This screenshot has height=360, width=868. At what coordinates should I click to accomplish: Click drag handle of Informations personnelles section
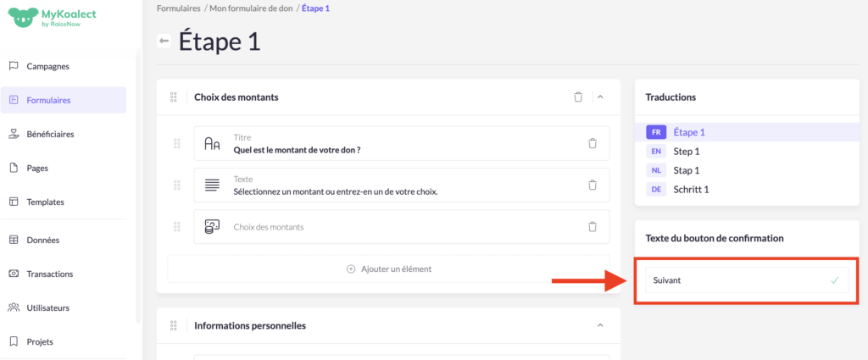pos(174,325)
